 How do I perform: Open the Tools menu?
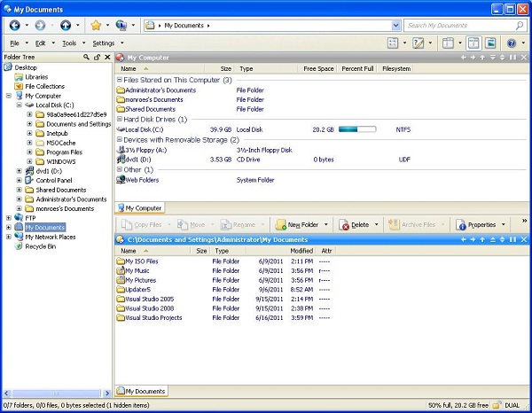point(68,43)
